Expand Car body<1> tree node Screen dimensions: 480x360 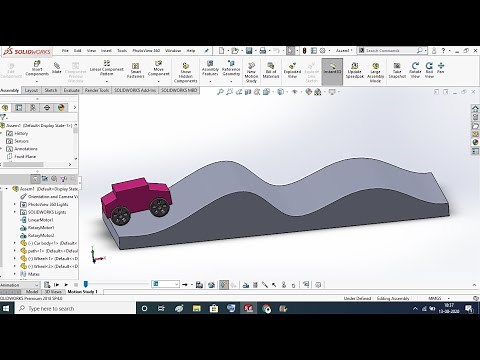15,243
